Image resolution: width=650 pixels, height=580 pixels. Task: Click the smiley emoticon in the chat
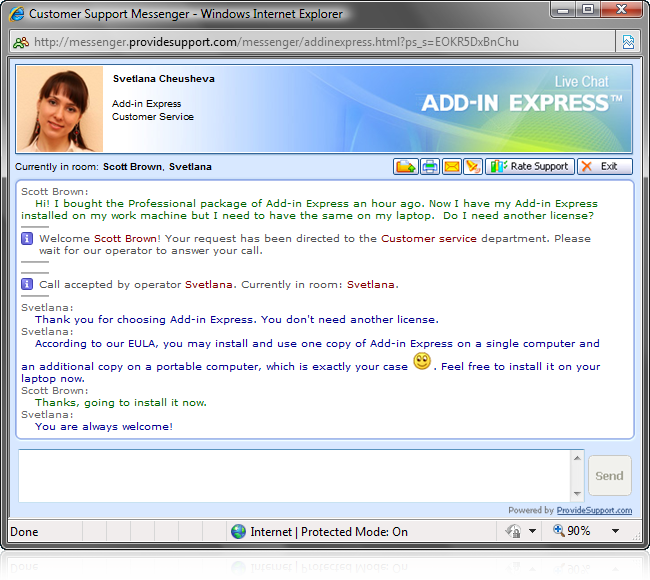click(x=422, y=361)
